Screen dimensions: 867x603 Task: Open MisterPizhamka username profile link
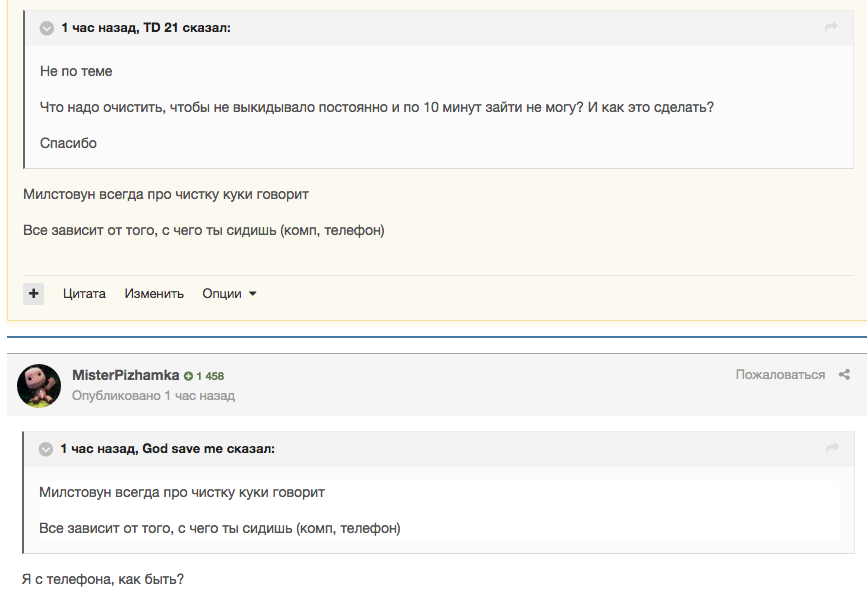click(126, 375)
